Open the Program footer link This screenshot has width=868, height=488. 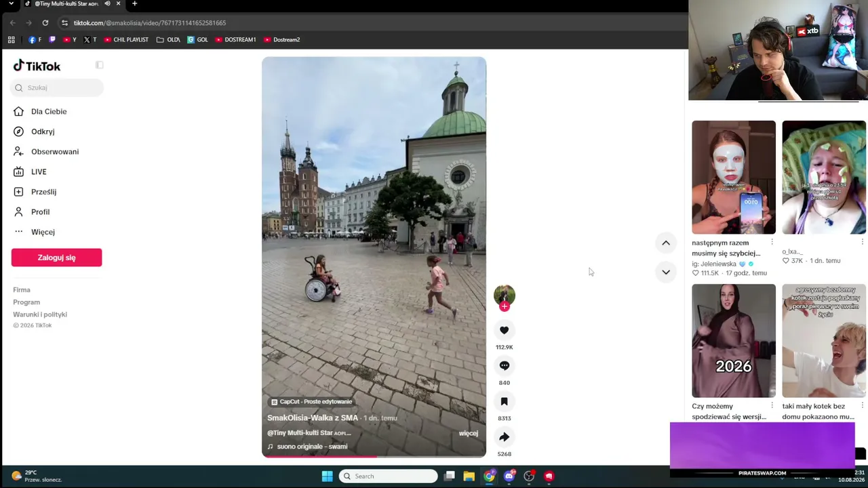[26, 302]
